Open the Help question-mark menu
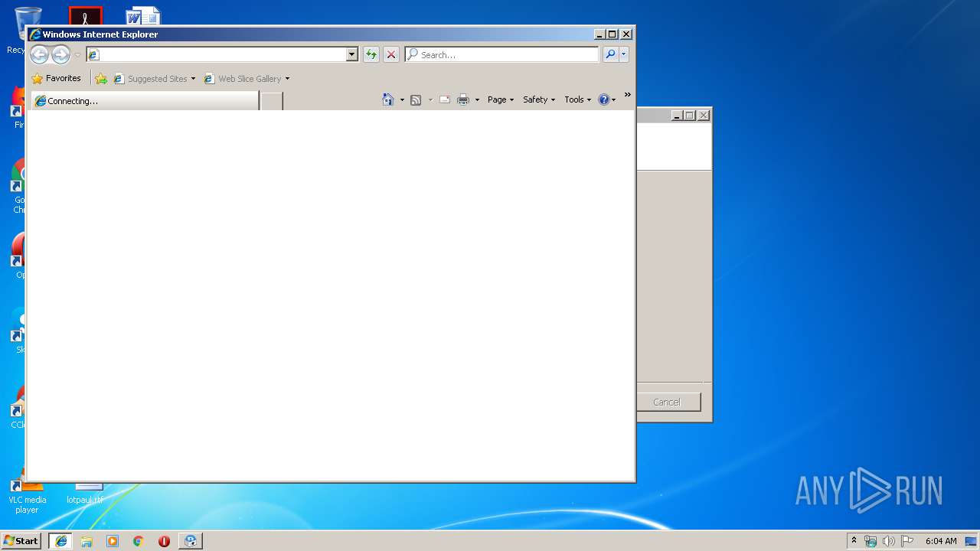 coord(606,99)
